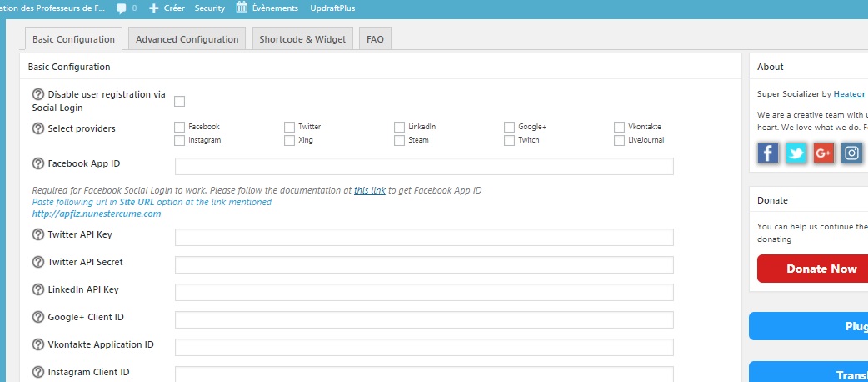Open the Instagram icon in About
Screen dimensions: 868x382
tap(852, 153)
